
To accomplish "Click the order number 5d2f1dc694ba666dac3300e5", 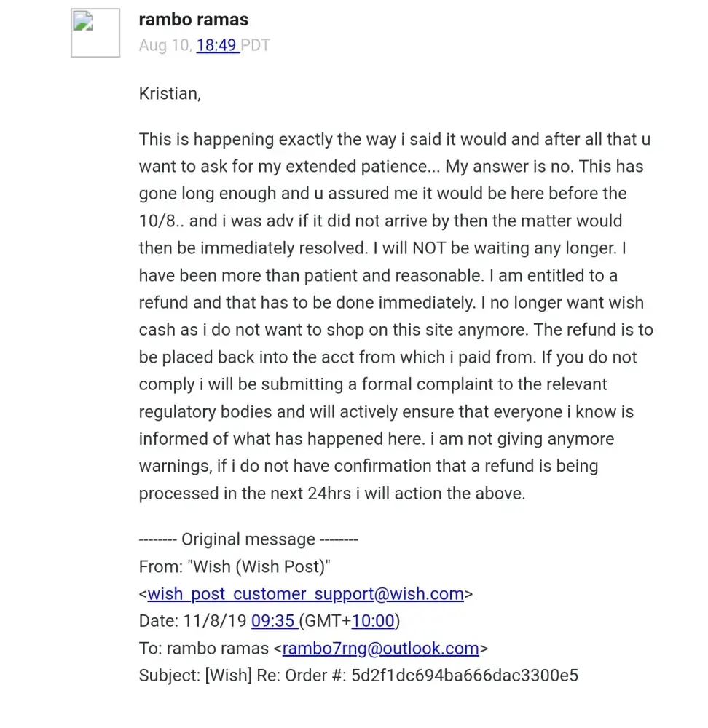I will (x=465, y=676).
